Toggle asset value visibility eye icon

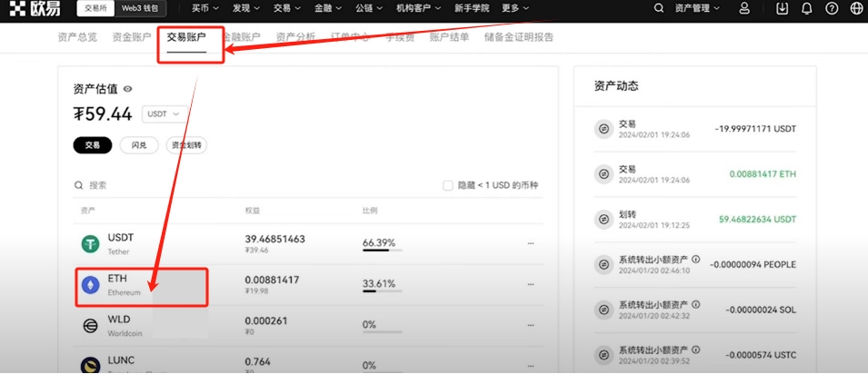[128, 89]
